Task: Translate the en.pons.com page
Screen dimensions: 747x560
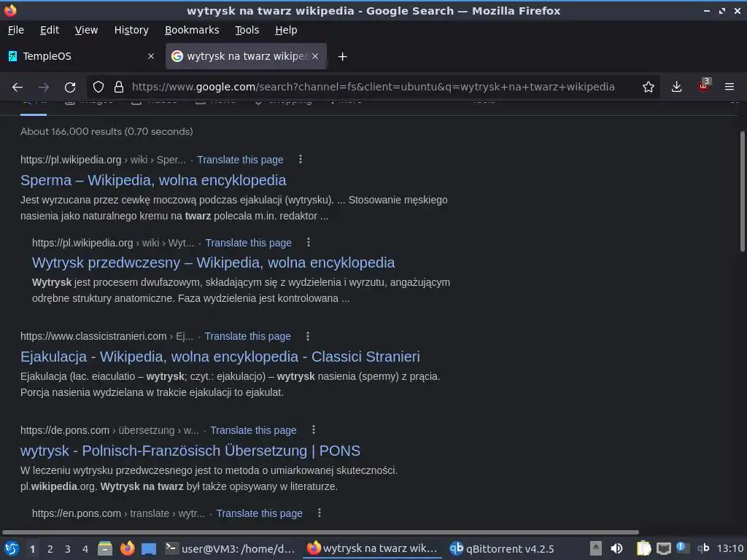Action: pyautogui.click(x=259, y=513)
